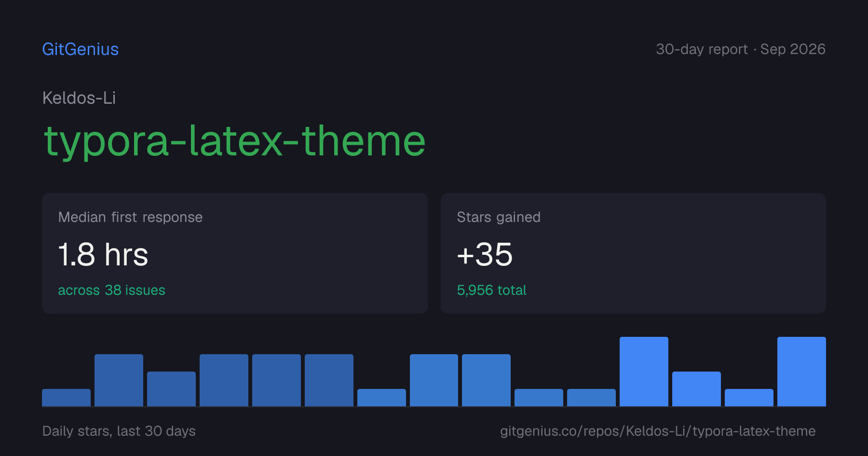The image size is (868, 456).
Task: Open the Keldos-Li owner name
Action: pos(79,98)
